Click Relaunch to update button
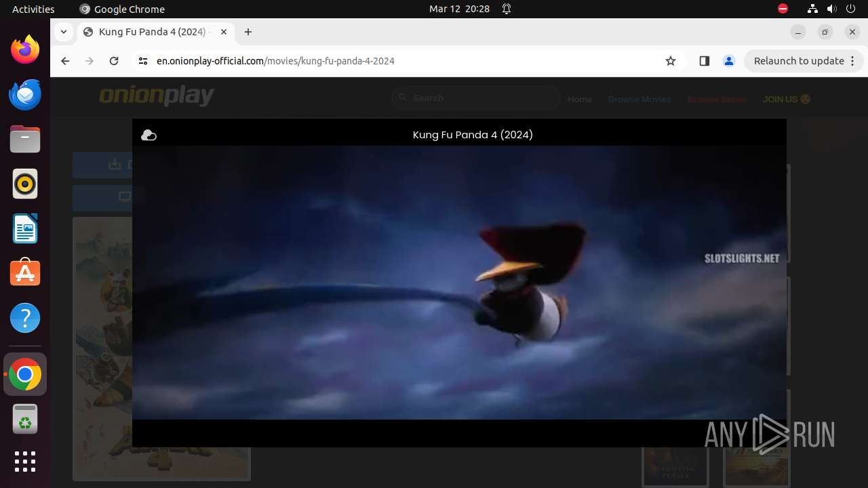 coord(799,61)
